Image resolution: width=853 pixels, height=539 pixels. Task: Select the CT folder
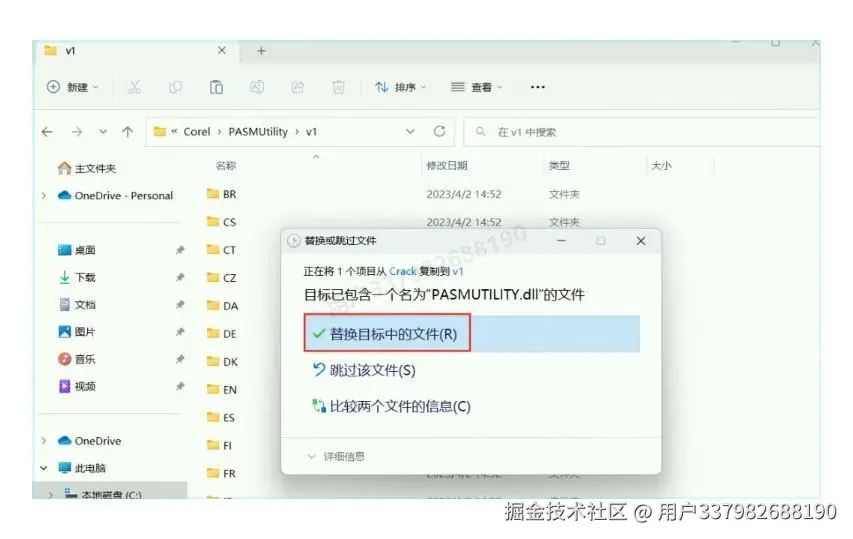tap(222, 250)
